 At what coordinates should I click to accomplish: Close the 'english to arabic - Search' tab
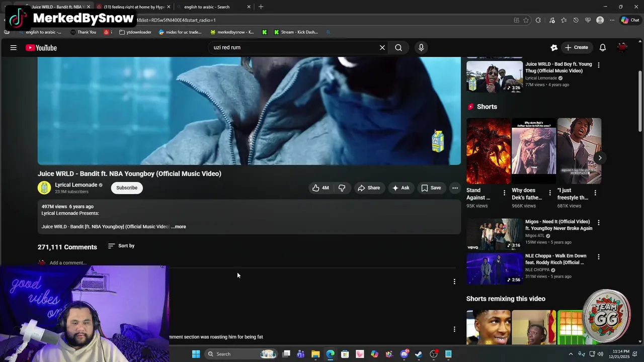click(249, 7)
